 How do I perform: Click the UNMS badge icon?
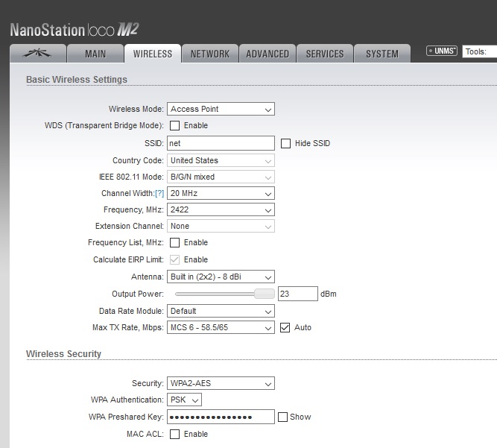(x=442, y=51)
